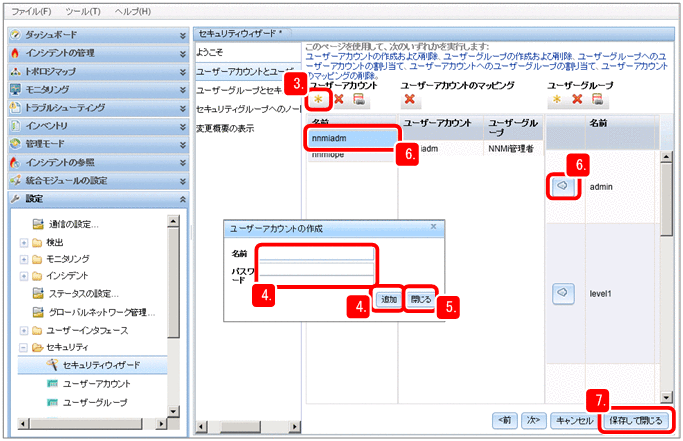The image size is (683, 441).
Task: Open the ツール(T) menu
Action: tap(83, 11)
